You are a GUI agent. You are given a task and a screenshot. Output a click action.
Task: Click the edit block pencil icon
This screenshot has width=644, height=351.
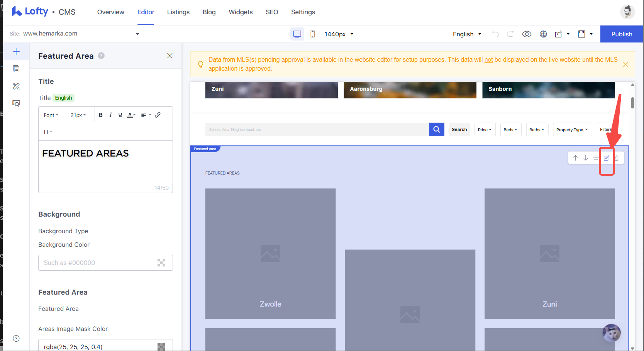click(x=606, y=158)
